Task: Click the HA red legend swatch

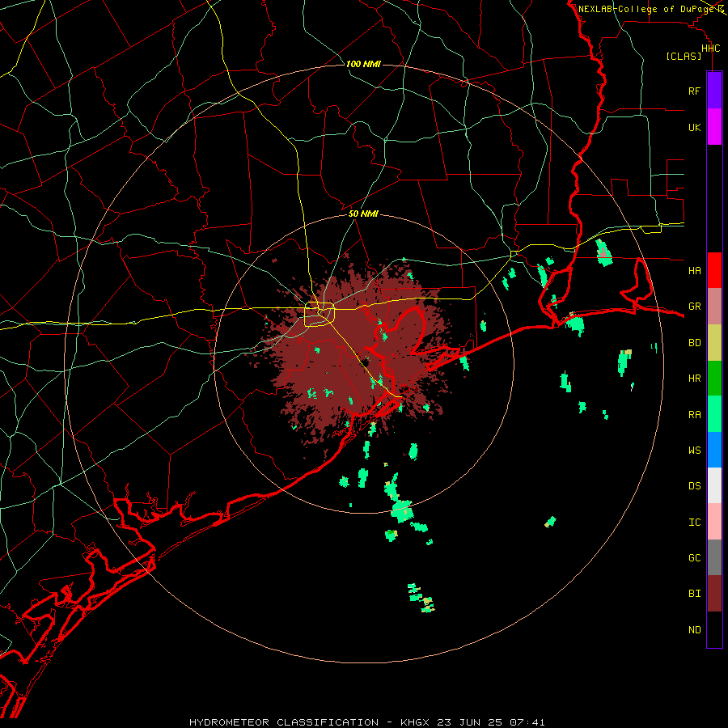Action: 714,270
